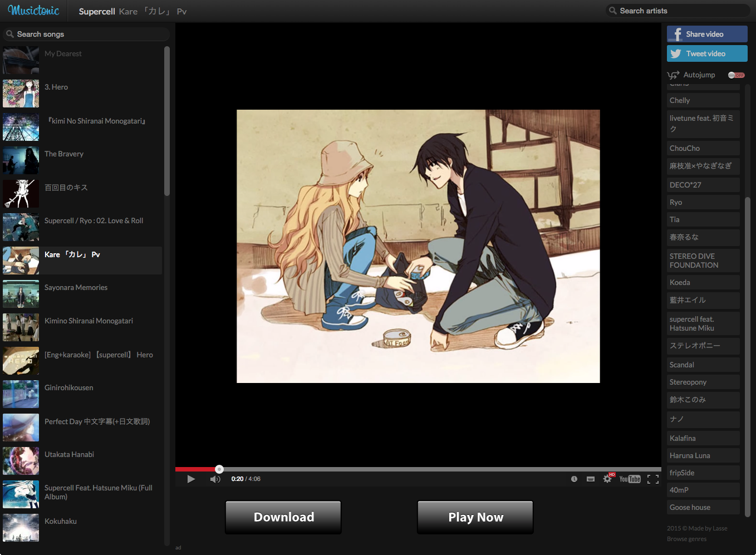
Task: Toggle subtitles with the captions icon
Action: point(591,479)
